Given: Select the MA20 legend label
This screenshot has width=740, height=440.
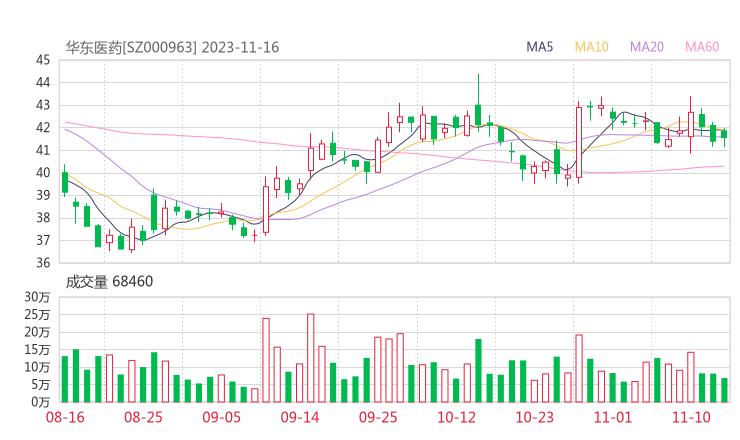Looking at the screenshot, I should point(647,47).
